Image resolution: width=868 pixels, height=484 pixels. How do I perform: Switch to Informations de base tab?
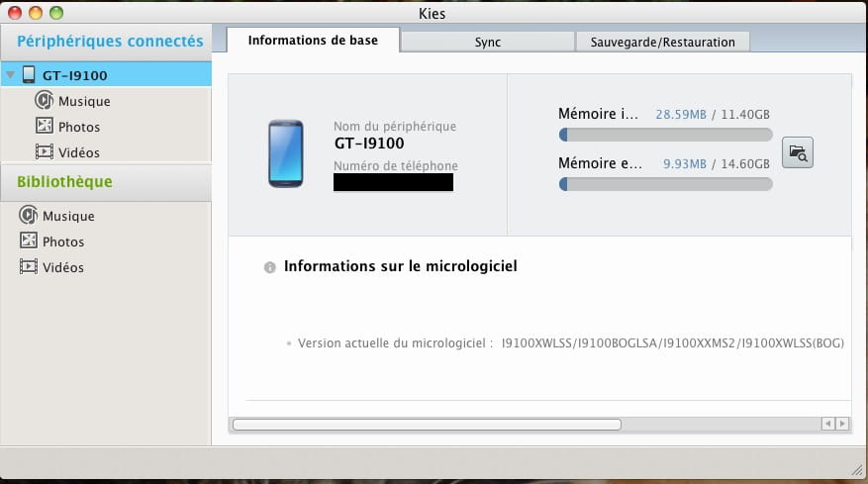(313, 40)
